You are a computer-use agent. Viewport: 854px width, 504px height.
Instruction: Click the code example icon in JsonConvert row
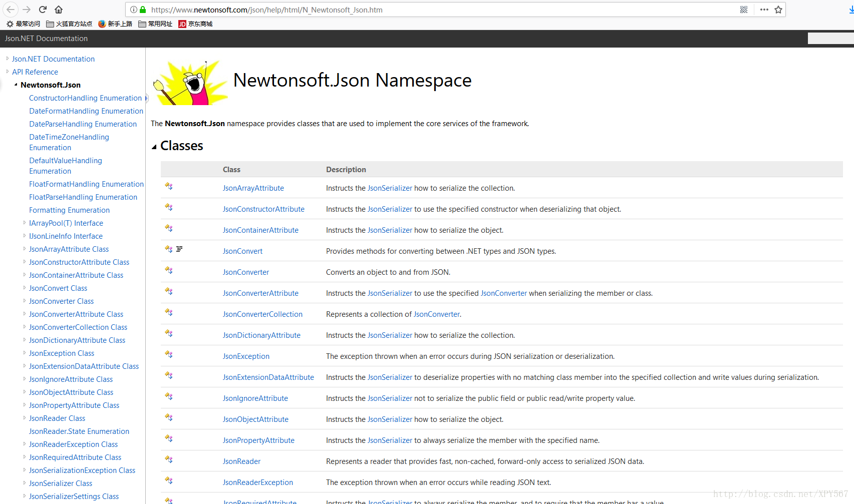coord(179,249)
